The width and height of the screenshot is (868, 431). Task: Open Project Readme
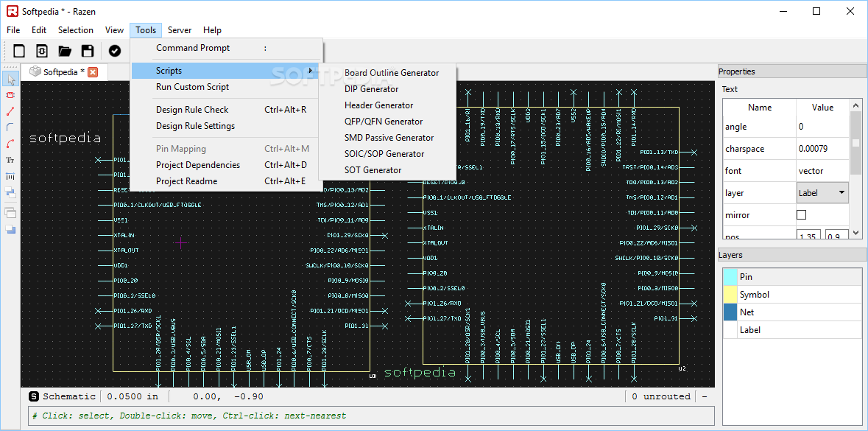(227, 181)
